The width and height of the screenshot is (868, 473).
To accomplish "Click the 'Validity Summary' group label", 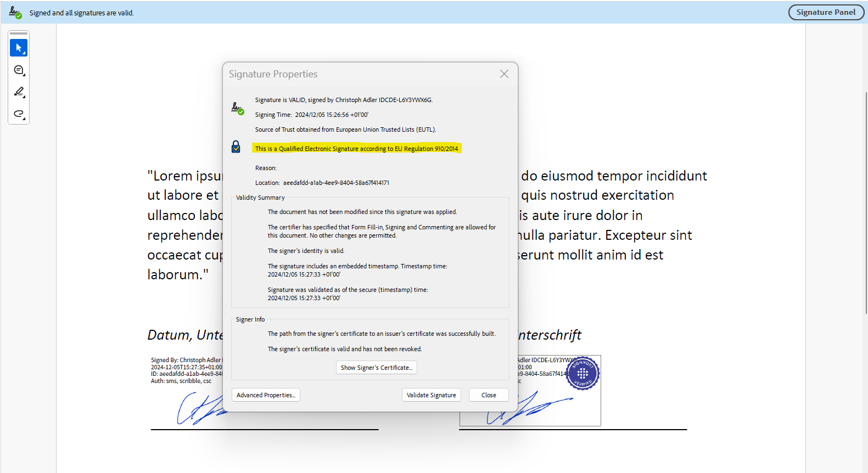I will pyautogui.click(x=260, y=198).
